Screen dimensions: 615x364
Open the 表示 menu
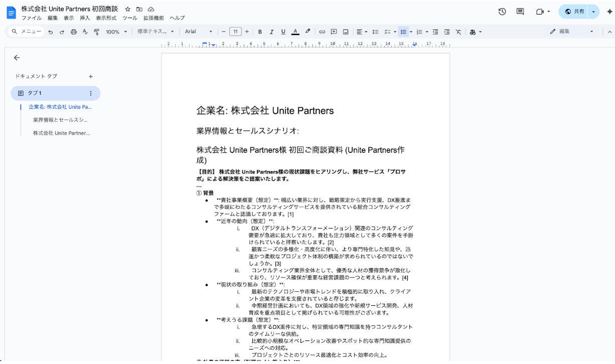tap(69, 18)
